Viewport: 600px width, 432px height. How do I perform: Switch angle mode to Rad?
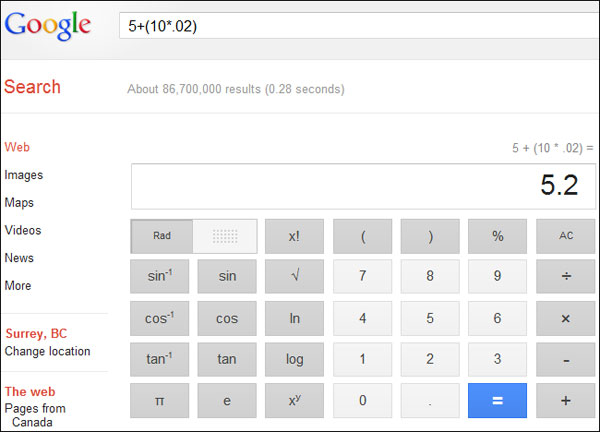[x=162, y=236]
